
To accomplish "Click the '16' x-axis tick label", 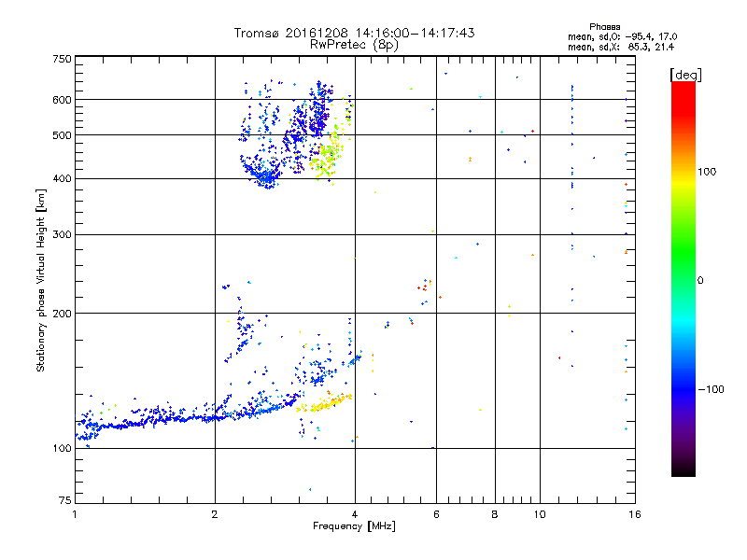I will (x=635, y=514).
